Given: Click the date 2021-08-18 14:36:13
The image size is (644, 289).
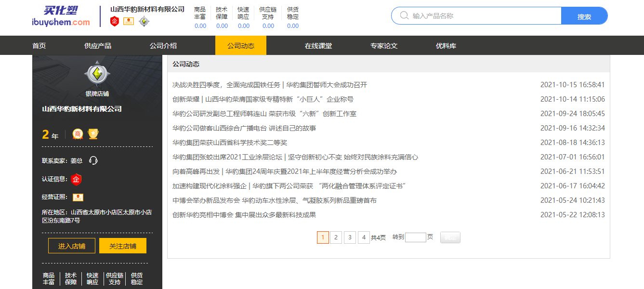Looking at the screenshot, I should point(573,143).
